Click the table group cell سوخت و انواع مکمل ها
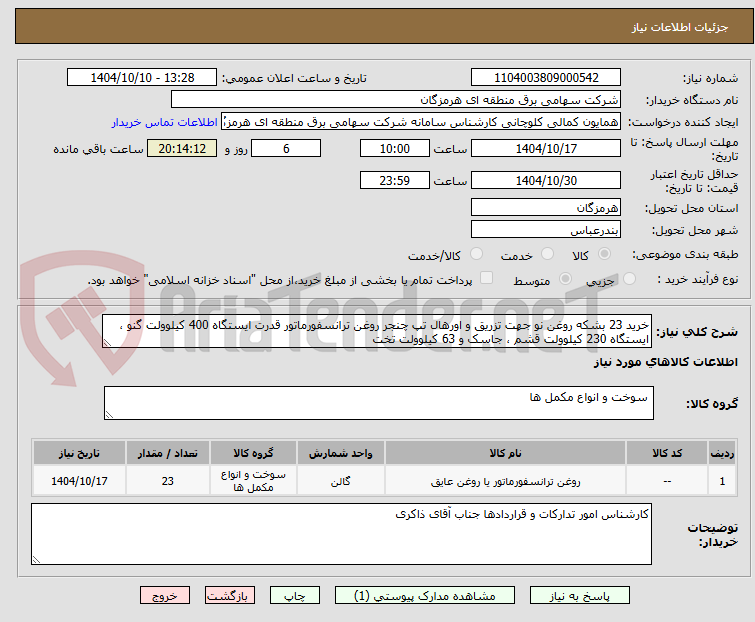This screenshot has height=622, width=755. (x=253, y=481)
